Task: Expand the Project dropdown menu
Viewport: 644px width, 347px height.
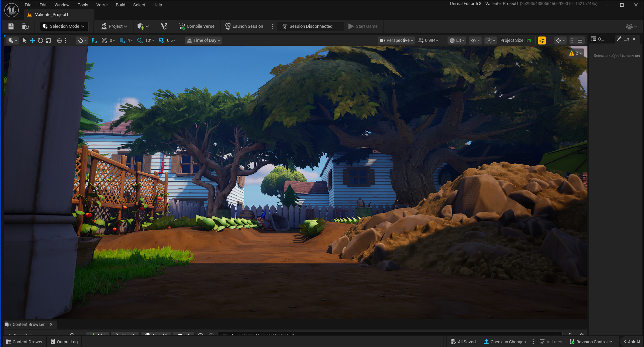Action: [x=114, y=26]
